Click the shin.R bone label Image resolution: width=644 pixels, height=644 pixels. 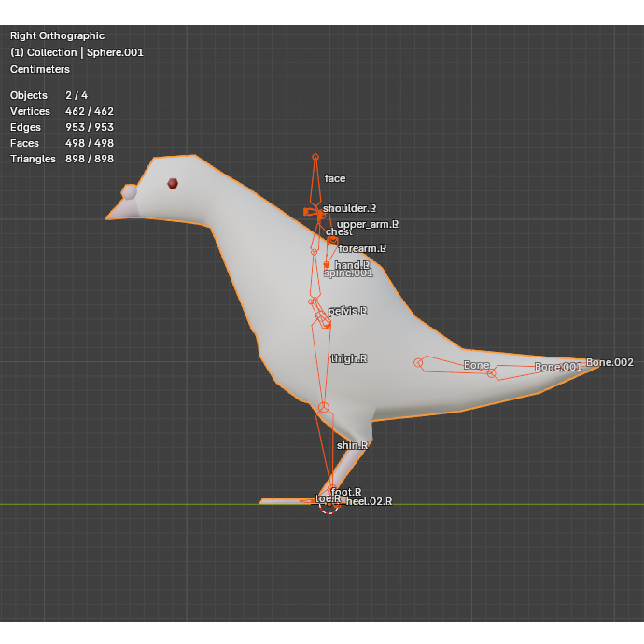[x=352, y=445]
